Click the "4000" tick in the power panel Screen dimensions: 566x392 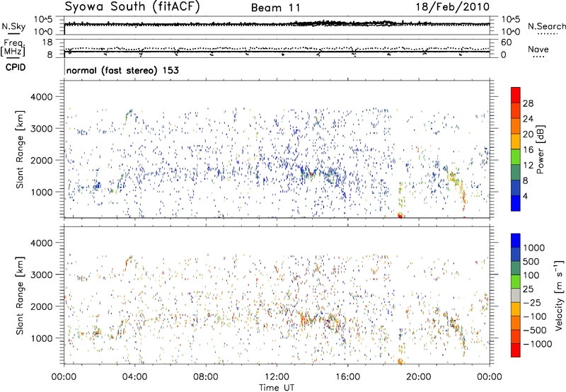pos(42,97)
